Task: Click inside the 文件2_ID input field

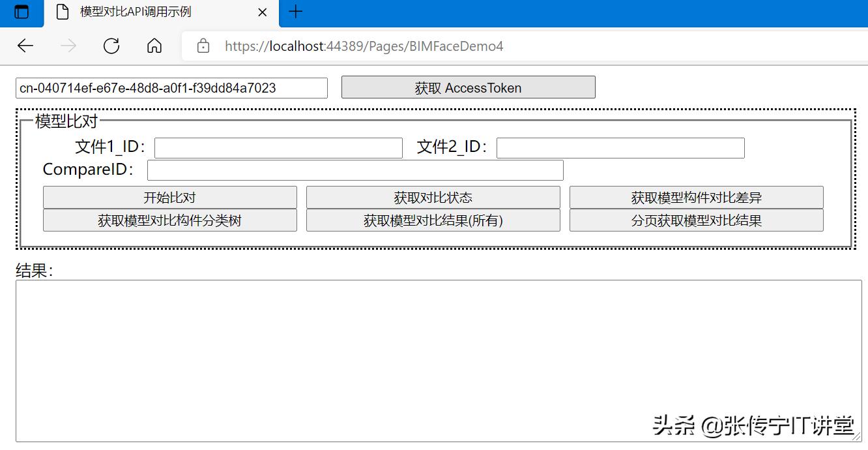Action: 619,147
